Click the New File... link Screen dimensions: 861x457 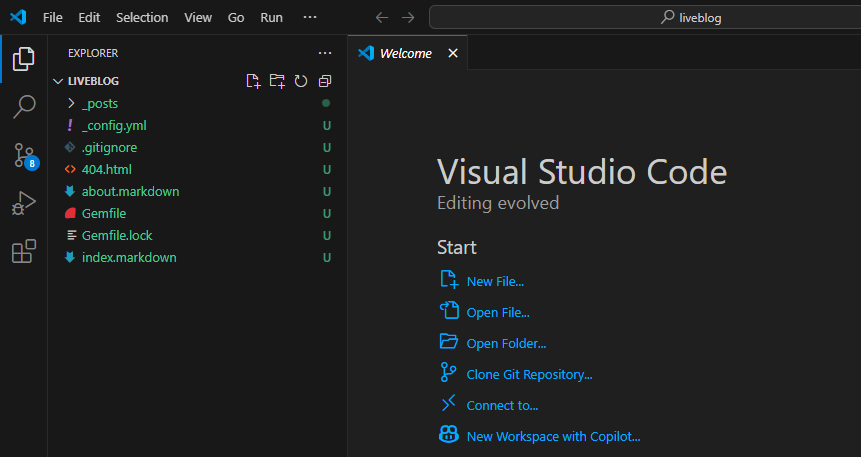(x=495, y=281)
